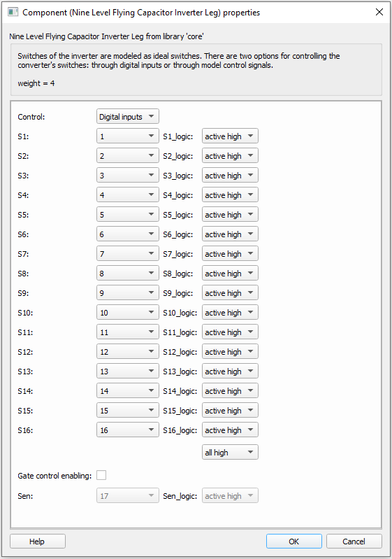Open the S16 digital input dropdown
The width and height of the screenshot is (392, 559).
(128, 430)
